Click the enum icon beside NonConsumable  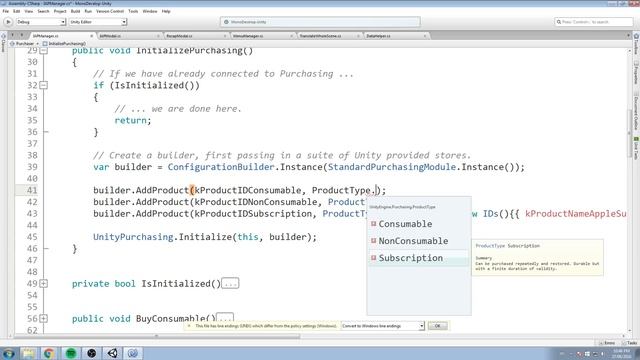coord(373,241)
